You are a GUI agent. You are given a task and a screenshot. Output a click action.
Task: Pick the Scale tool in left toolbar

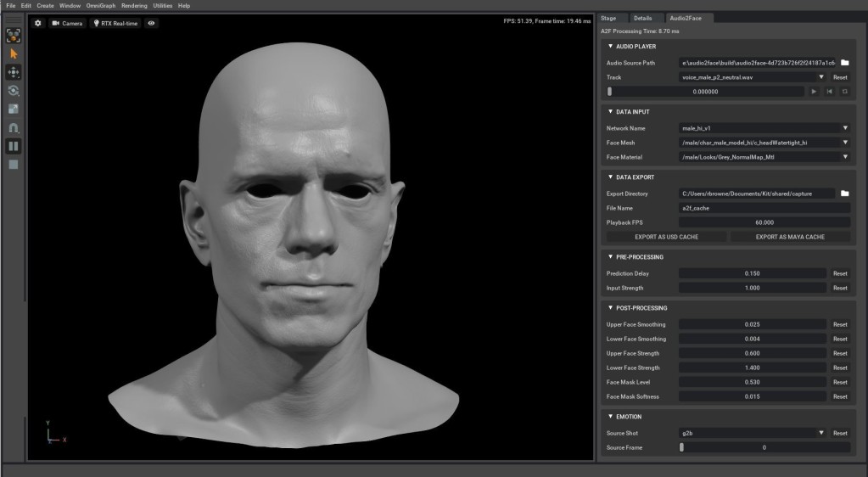point(14,109)
